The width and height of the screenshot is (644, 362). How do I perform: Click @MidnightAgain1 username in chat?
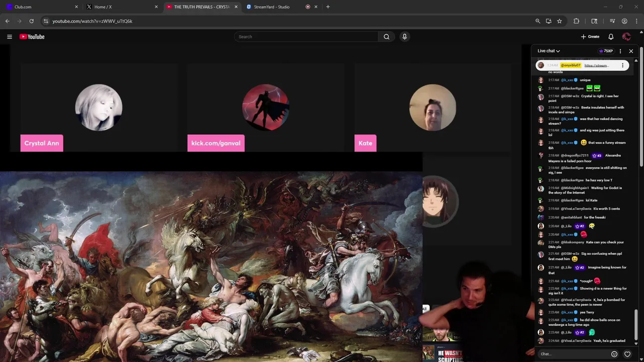pos(575,188)
